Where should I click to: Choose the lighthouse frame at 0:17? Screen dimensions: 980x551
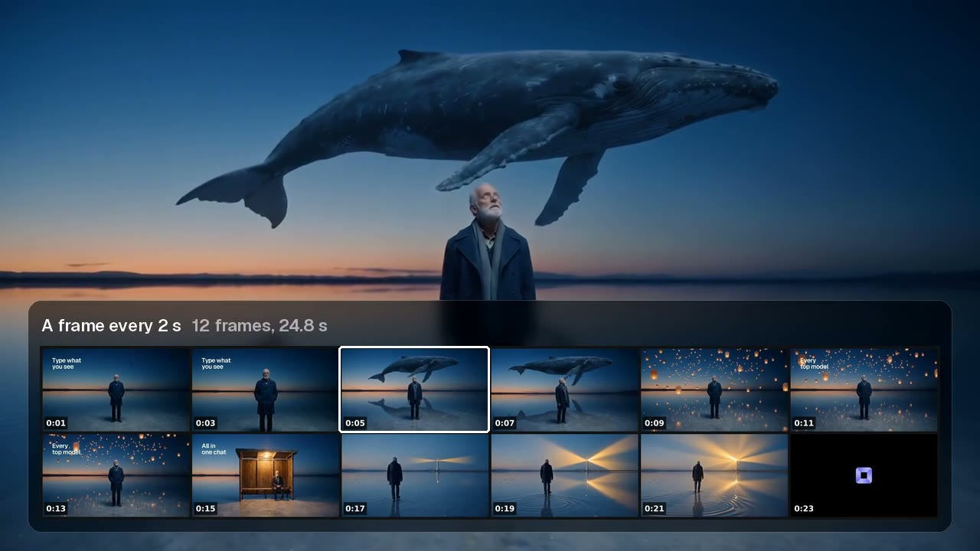415,475
